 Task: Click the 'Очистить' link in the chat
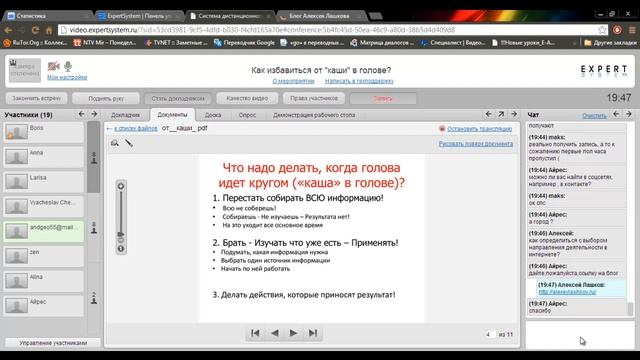594,116
